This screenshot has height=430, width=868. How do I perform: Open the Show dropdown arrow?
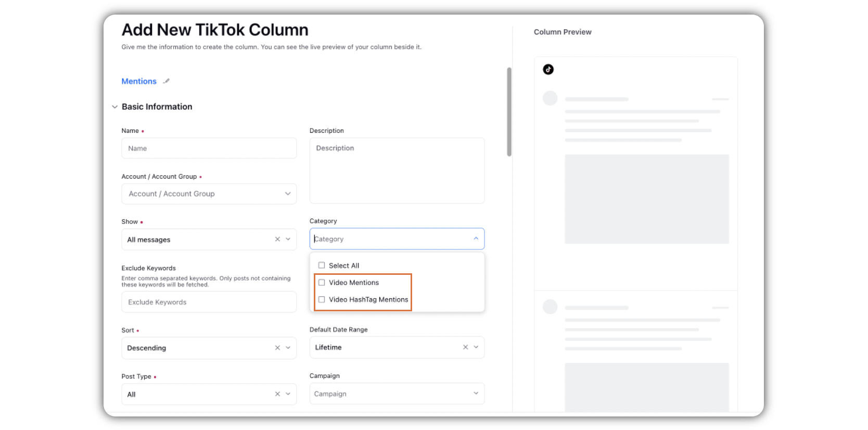pos(288,239)
